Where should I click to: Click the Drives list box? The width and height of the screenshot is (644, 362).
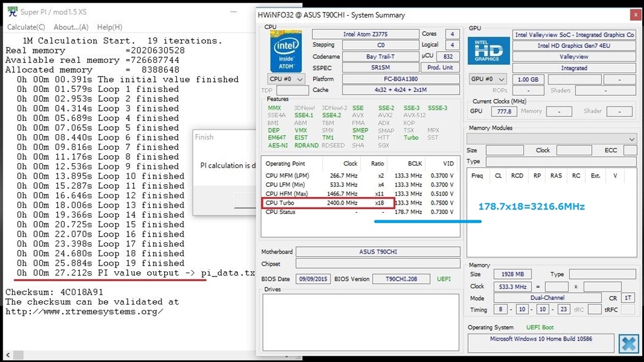click(360, 322)
